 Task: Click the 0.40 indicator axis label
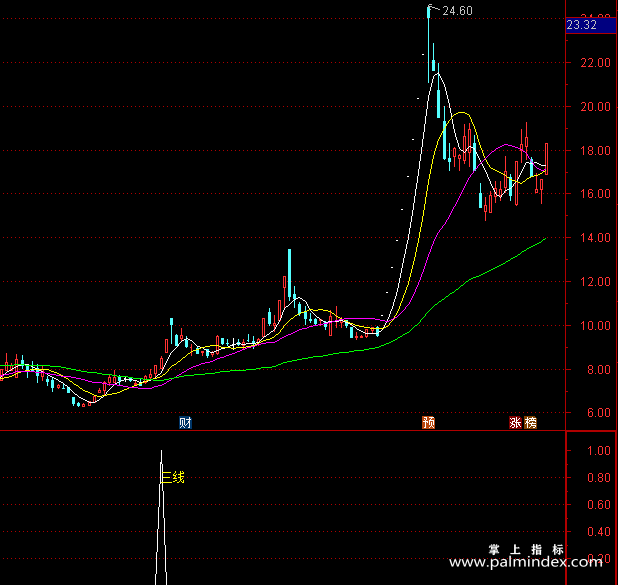599,532
